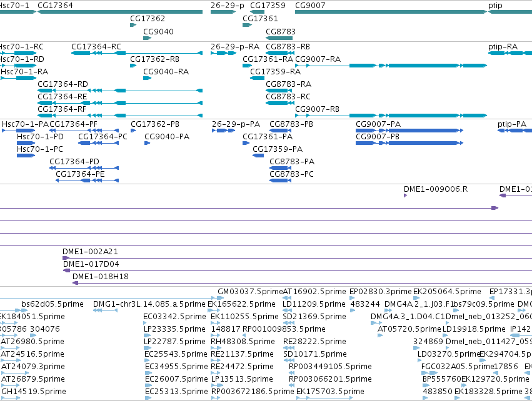Select transcript label CG17364-RC
Screen dimensions: 532x401
pos(96,46)
